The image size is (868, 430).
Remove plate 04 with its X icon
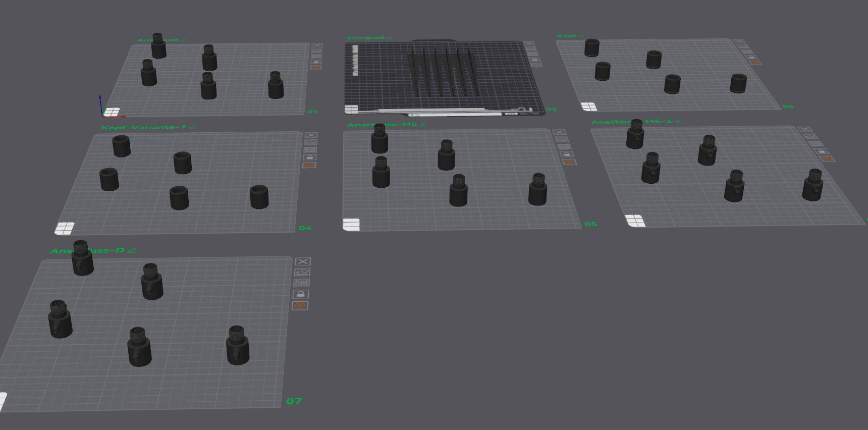311,135
